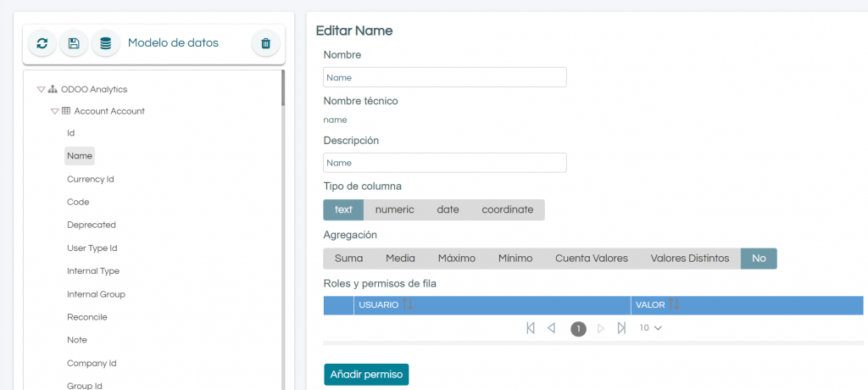Click the refresh data model icon
The image size is (868, 390).
42,43
